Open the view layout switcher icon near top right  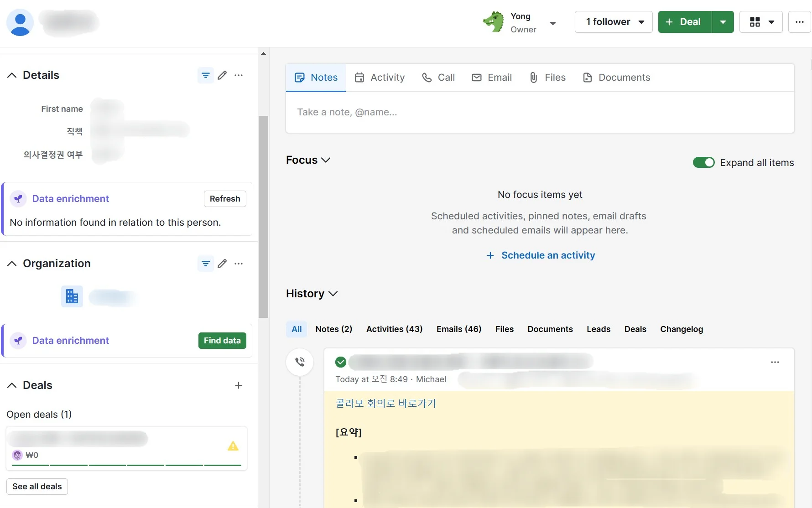(756, 21)
